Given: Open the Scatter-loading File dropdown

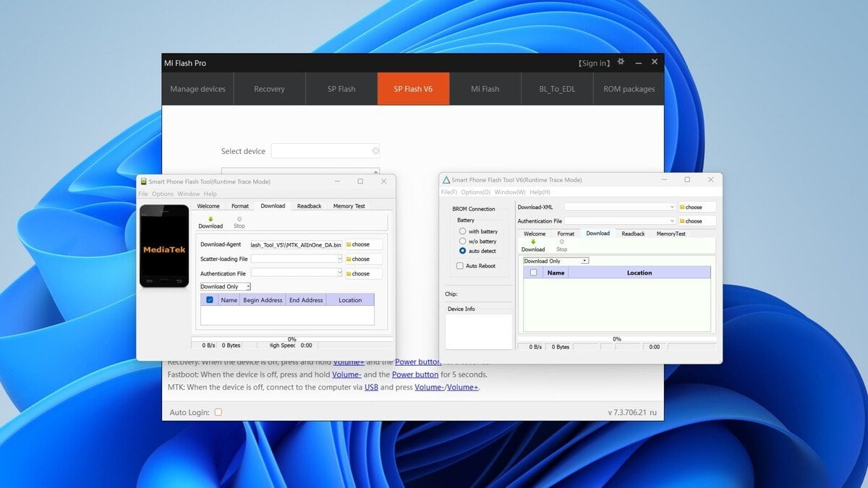Looking at the screenshot, I should click(x=339, y=258).
